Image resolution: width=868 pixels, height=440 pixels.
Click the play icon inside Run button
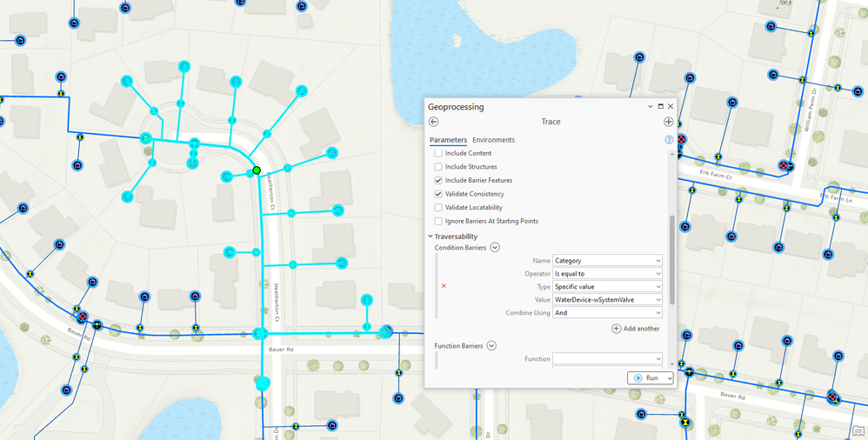(x=638, y=377)
